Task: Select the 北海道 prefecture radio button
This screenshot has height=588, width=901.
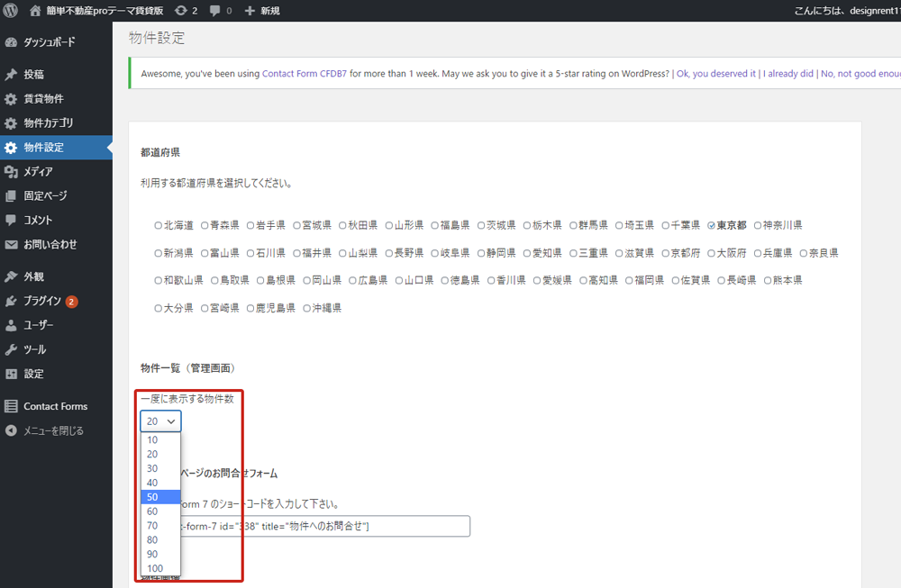Action: pos(159,225)
